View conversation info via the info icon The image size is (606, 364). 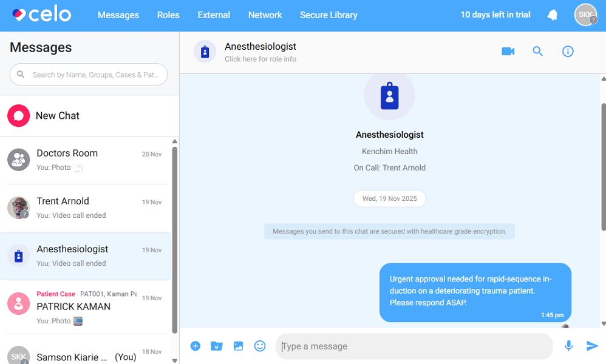(567, 51)
